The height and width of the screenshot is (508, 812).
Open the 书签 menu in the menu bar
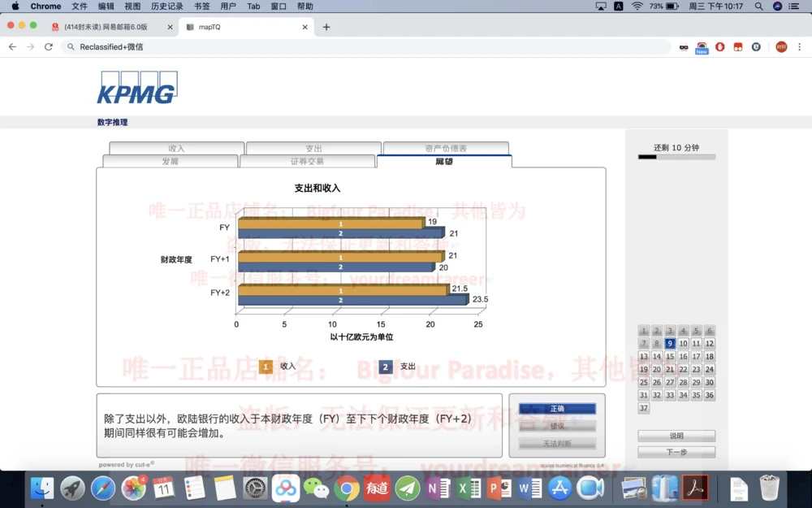[201, 6]
